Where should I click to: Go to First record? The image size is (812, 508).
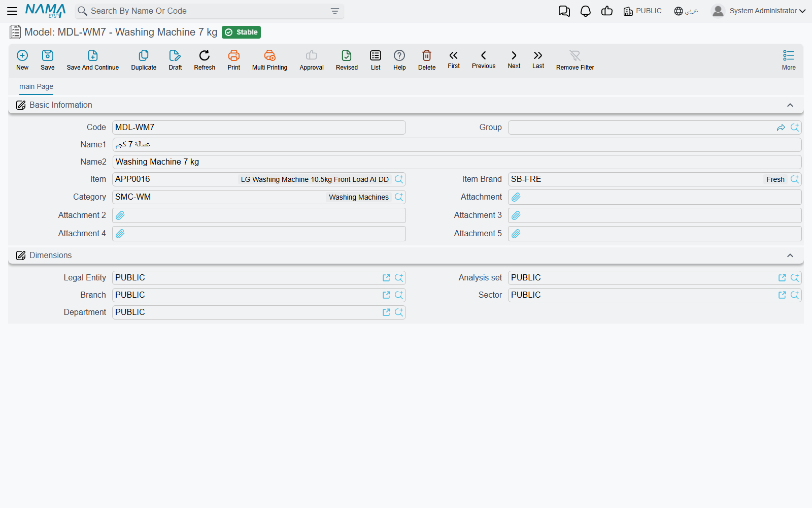point(454,59)
